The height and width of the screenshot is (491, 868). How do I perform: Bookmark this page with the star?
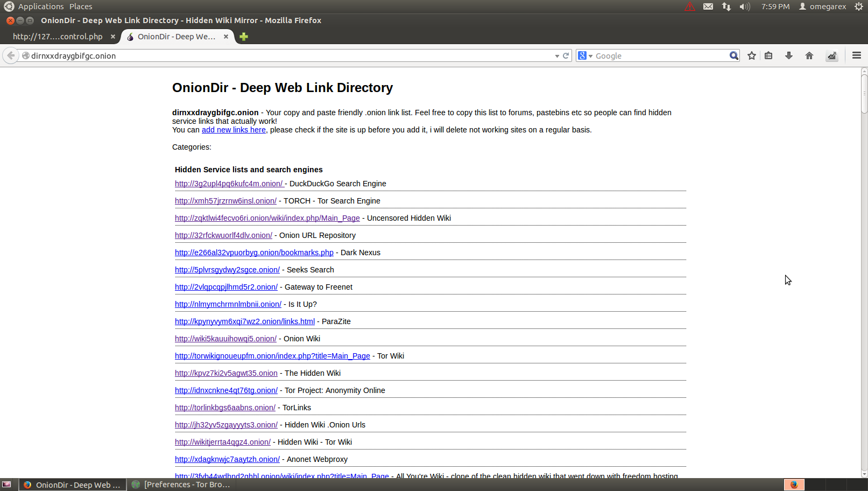click(x=752, y=55)
